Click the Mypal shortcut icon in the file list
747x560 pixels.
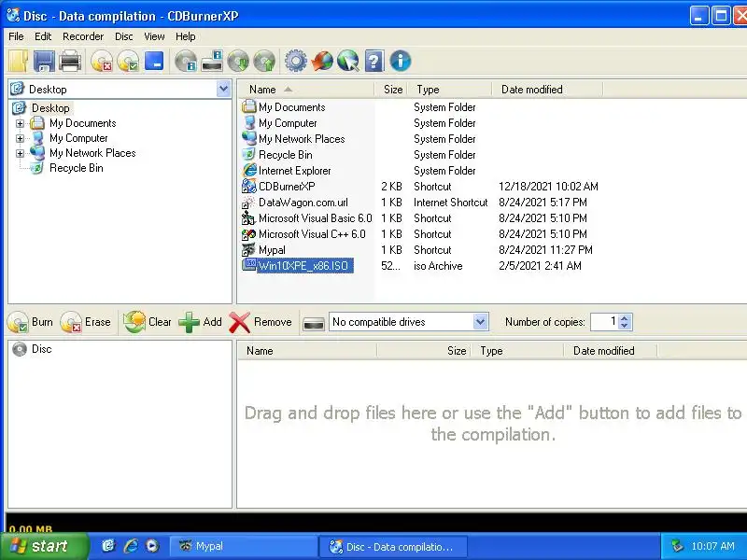(248, 249)
